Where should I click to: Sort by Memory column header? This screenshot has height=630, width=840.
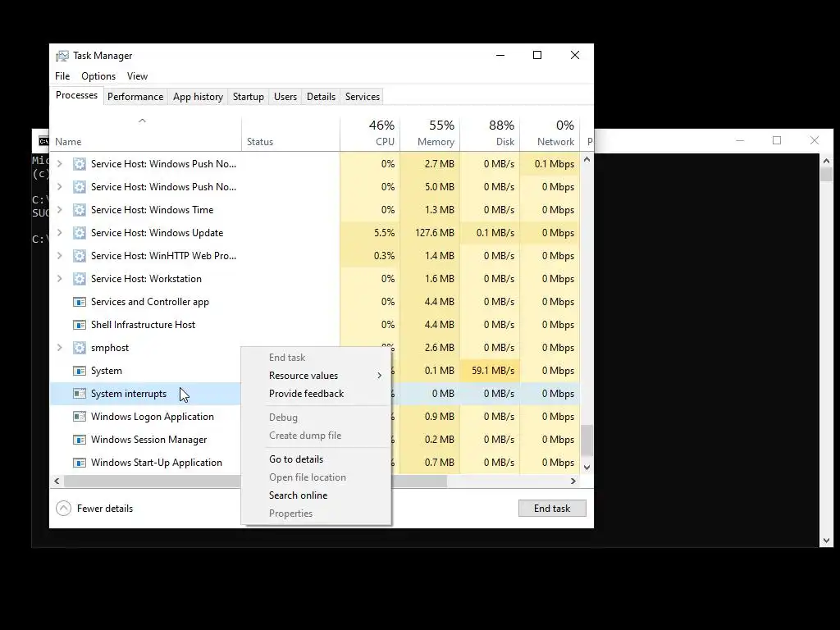pos(430,134)
